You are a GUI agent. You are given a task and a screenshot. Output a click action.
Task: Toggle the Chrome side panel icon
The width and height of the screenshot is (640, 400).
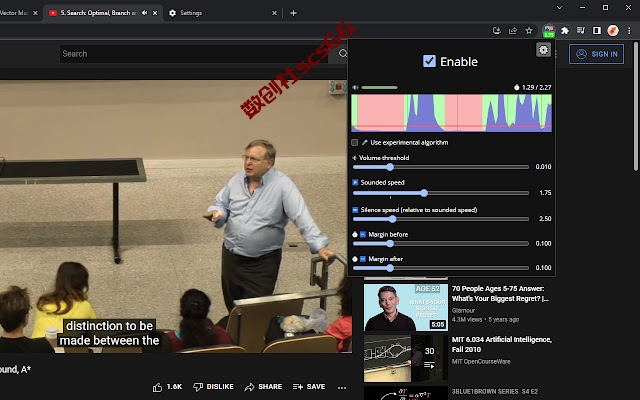[596, 31]
